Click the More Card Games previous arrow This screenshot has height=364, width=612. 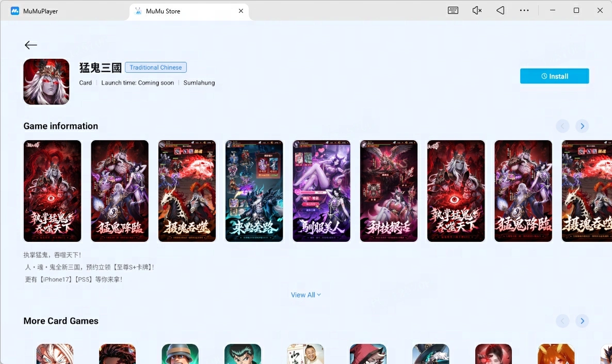click(x=562, y=321)
